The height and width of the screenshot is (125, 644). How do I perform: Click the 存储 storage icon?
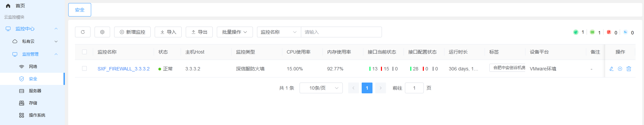[22, 103]
